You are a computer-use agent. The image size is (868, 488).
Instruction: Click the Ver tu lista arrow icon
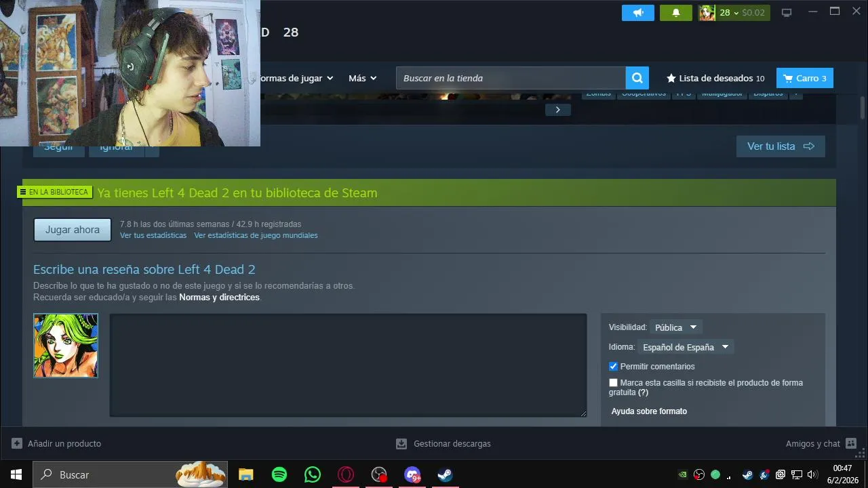pos(808,146)
